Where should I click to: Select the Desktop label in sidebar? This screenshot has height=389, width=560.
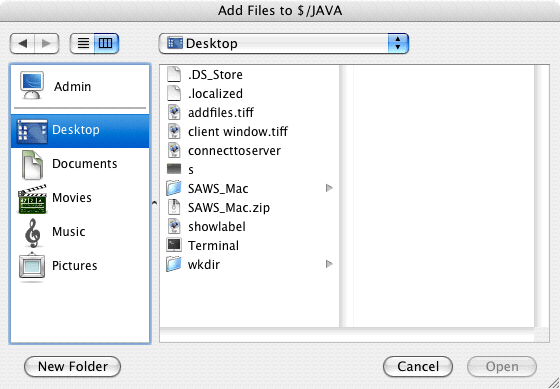point(76,130)
